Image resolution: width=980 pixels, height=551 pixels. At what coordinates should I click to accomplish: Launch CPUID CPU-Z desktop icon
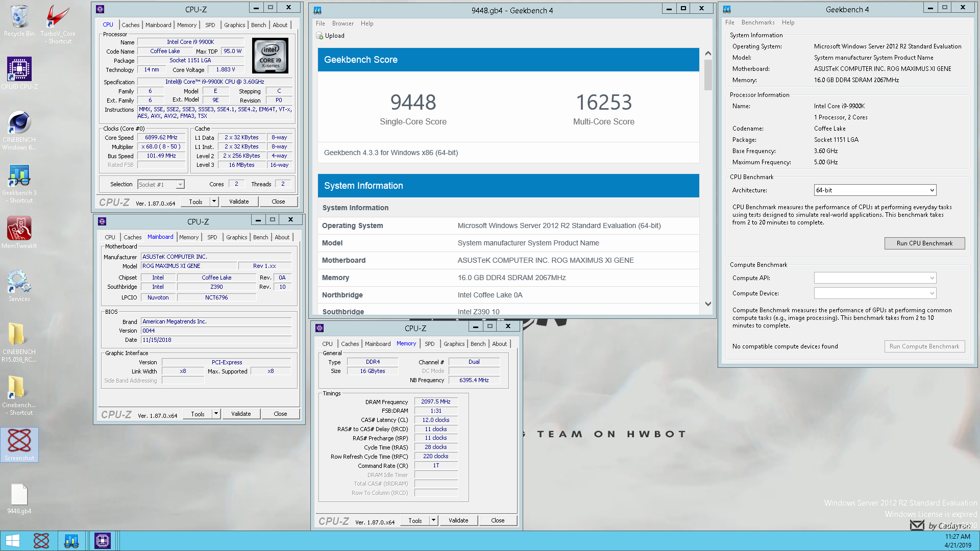(19, 72)
